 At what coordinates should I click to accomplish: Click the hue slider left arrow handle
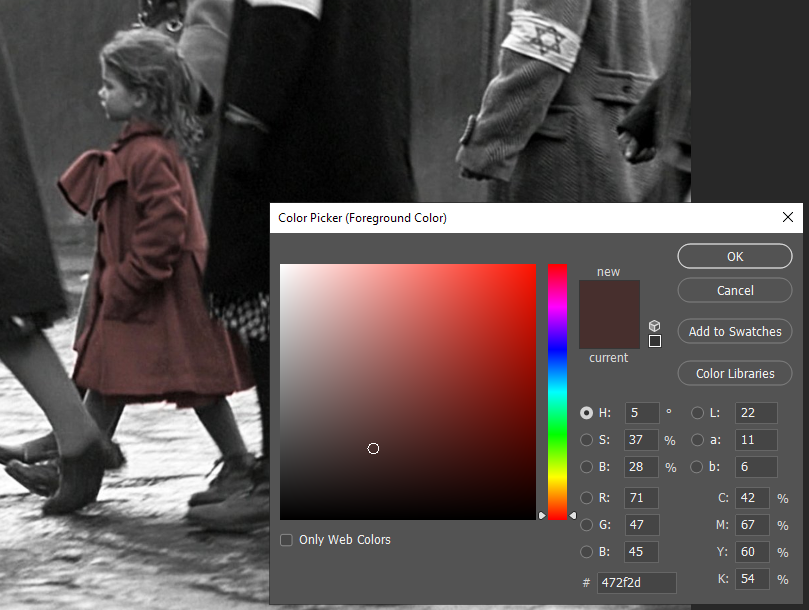click(x=542, y=515)
